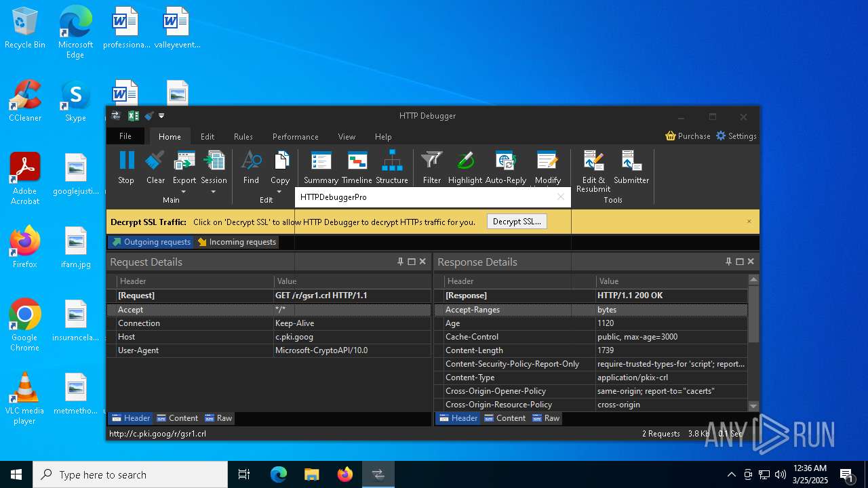868x488 pixels.
Task: Show the Summary view
Action: [x=321, y=167]
